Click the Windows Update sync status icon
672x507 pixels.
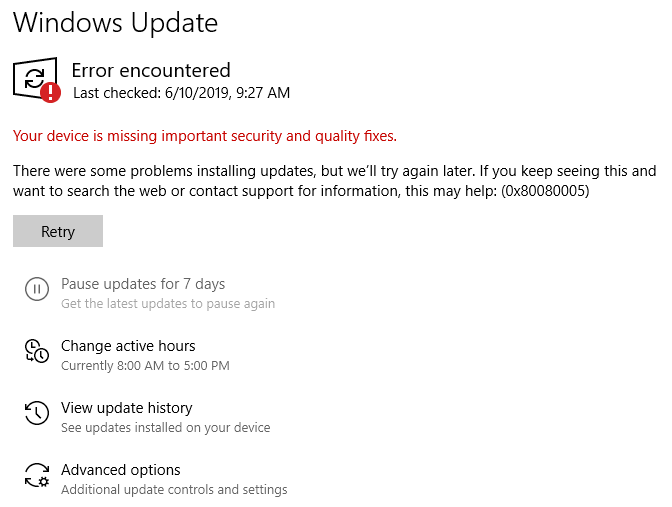[x=32, y=77]
